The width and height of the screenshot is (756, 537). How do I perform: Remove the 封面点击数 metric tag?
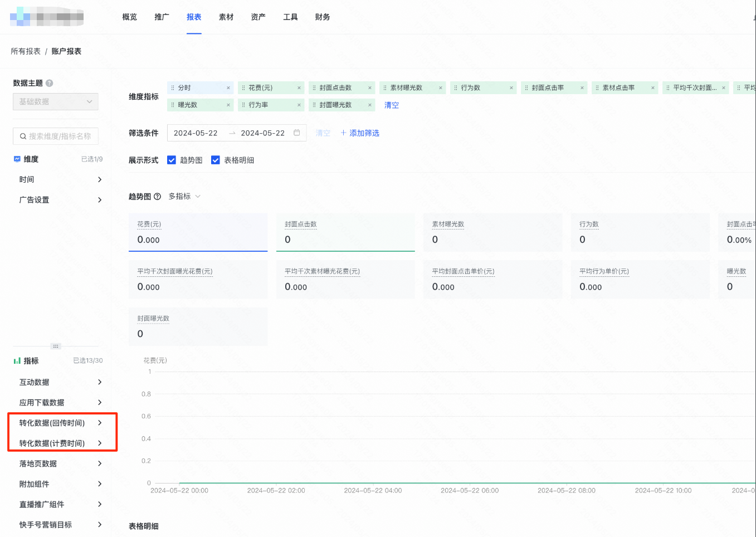pyautogui.click(x=369, y=88)
